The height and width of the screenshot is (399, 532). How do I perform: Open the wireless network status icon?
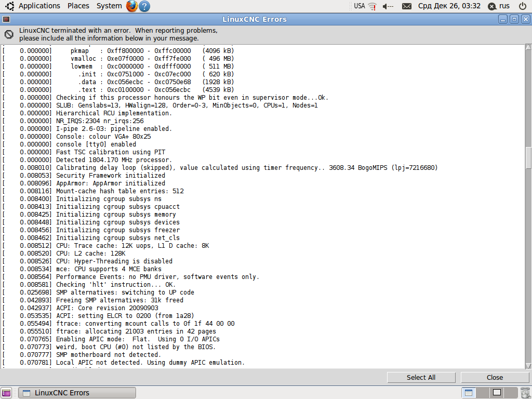pyautogui.click(x=372, y=6)
